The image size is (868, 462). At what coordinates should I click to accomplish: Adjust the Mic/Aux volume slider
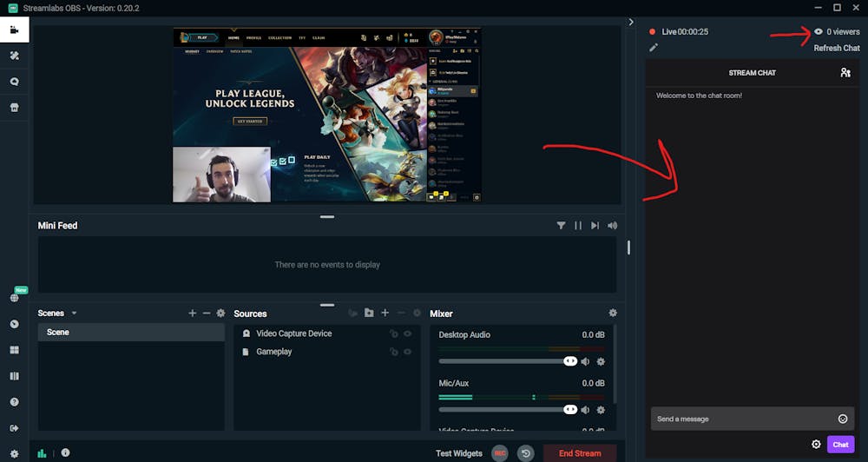(508, 409)
